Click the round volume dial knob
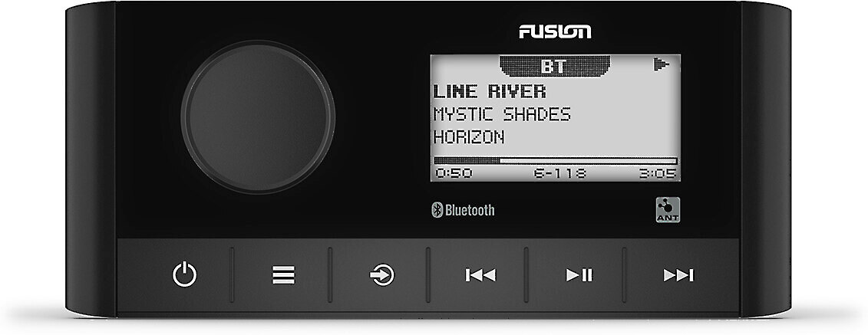The height and width of the screenshot is (335, 868). pyautogui.click(x=258, y=117)
